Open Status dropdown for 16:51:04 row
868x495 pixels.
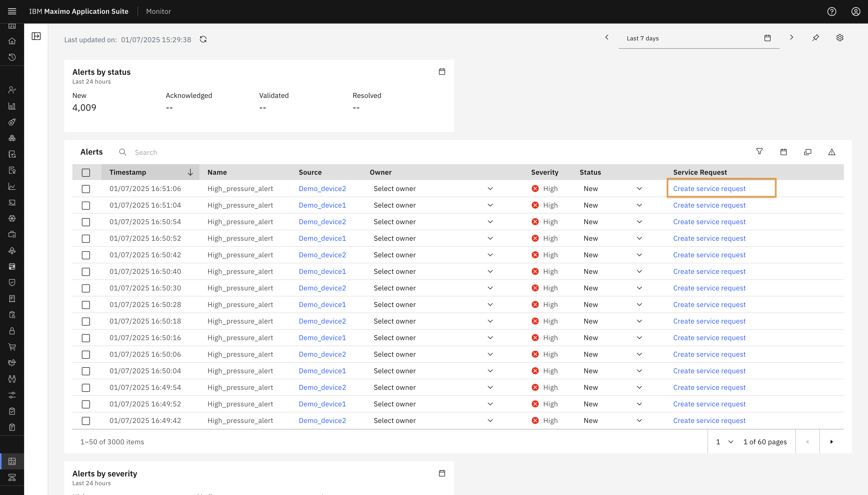click(613, 205)
